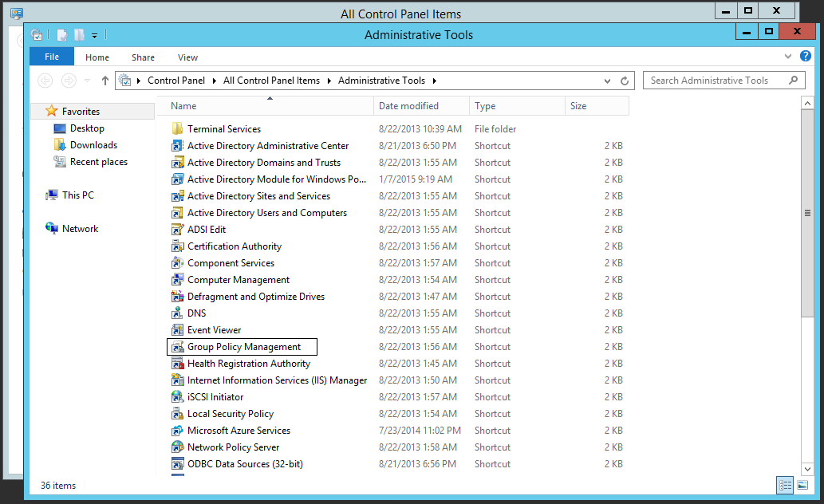Open Downloads in navigation pane
Screen dimensions: 824x504
pyautogui.click(x=93, y=145)
